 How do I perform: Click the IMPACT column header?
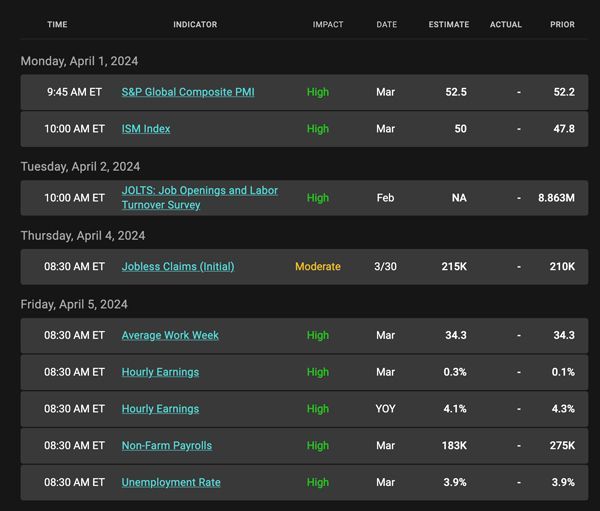click(x=328, y=24)
